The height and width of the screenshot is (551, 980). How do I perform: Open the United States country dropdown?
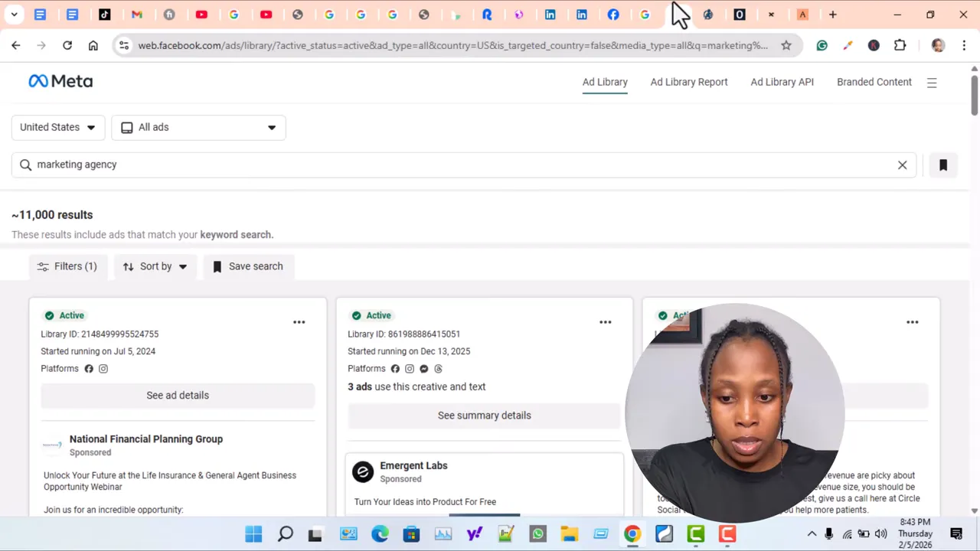58,127
